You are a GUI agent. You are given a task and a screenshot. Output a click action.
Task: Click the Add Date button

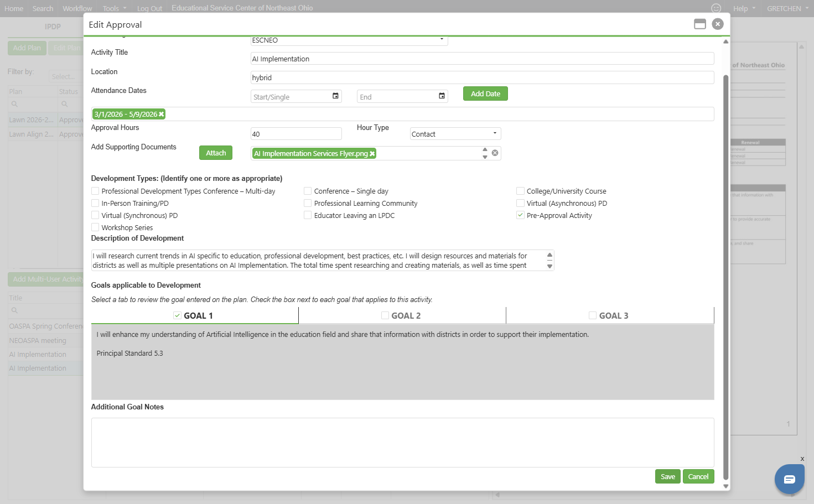(x=485, y=93)
